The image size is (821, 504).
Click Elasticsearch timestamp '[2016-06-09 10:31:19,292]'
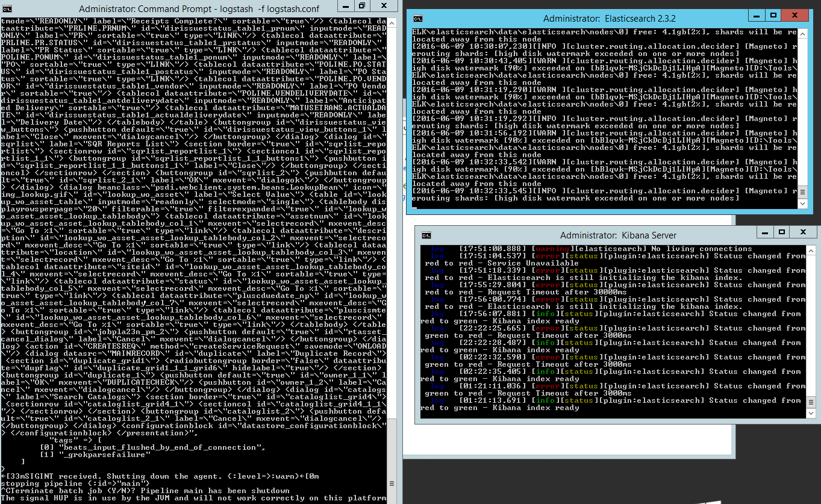click(x=472, y=119)
